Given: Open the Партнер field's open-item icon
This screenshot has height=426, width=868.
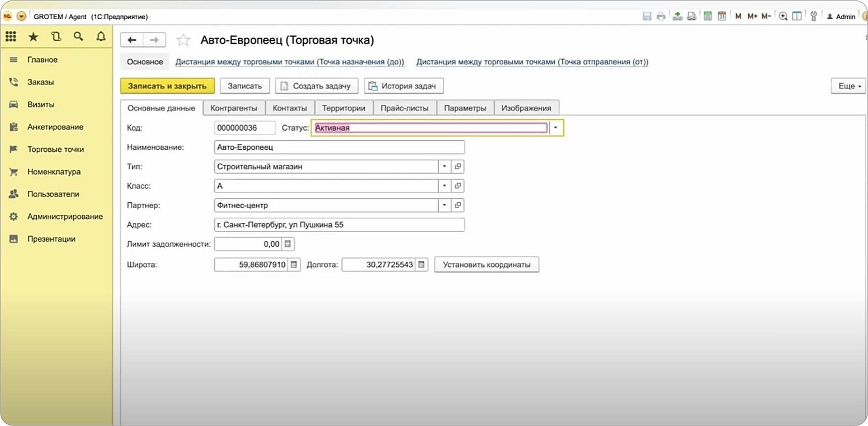Looking at the screenshot, I should coord(458,205).
